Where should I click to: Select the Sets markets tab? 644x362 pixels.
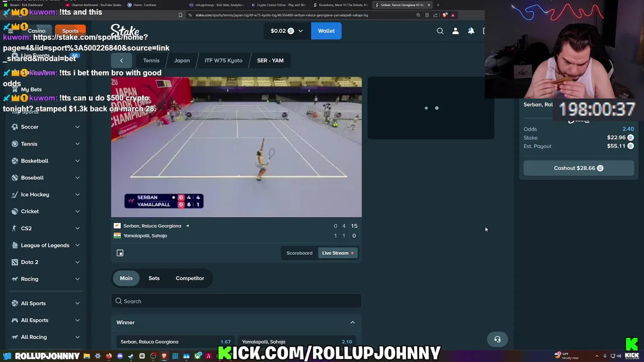click(154, 278)
